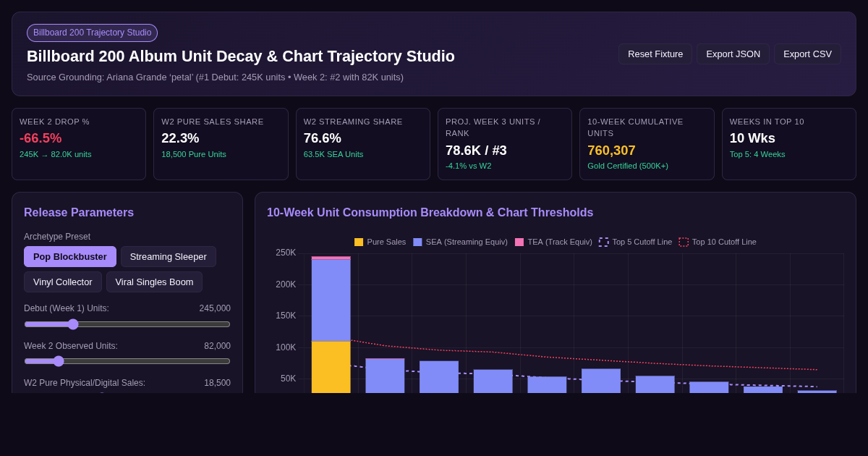This screenshot has width=868, height=456.
Task: Select Viral Singles Boom archetype
Action: pos(154,282)
